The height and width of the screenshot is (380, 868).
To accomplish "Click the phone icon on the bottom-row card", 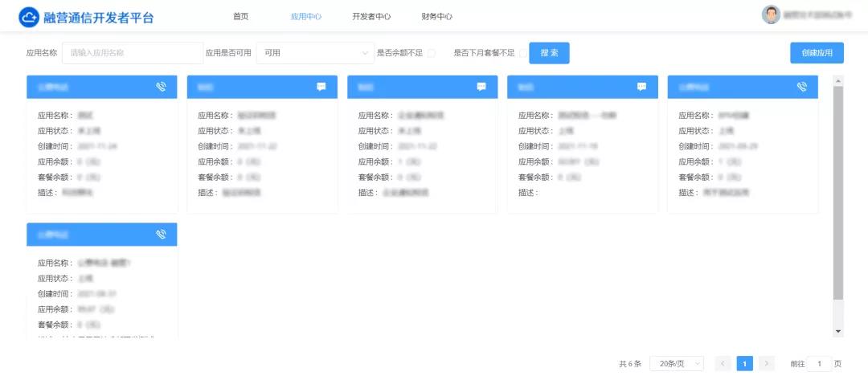I will coord(161,235).
